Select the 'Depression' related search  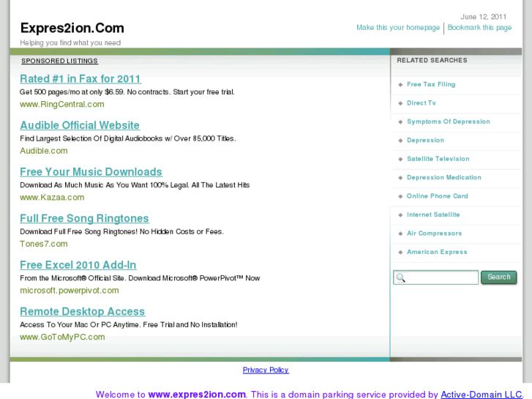coord(425,141)
